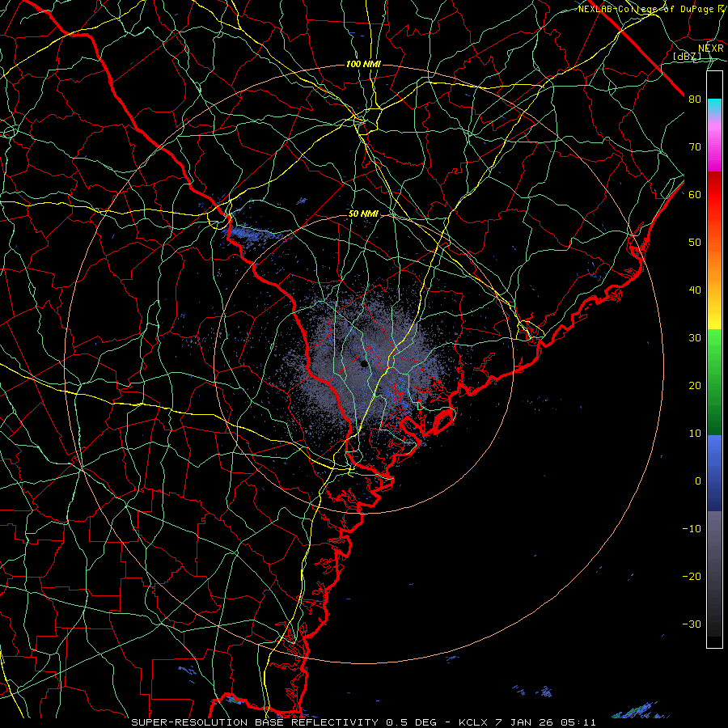The height and width of the screenshot is (728, 728).
Task: Click the -20 value on the dBZ scale
Action: tap(692, 576)
